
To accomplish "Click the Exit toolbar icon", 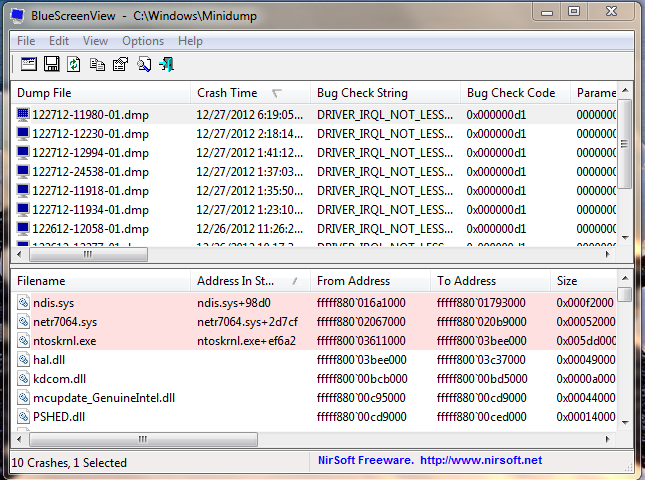I will 167,64.
